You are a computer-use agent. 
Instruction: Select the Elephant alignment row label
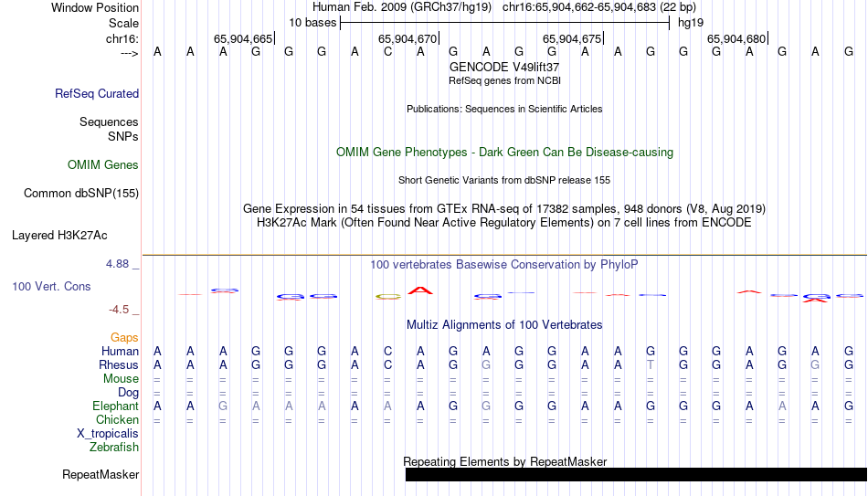115,406
